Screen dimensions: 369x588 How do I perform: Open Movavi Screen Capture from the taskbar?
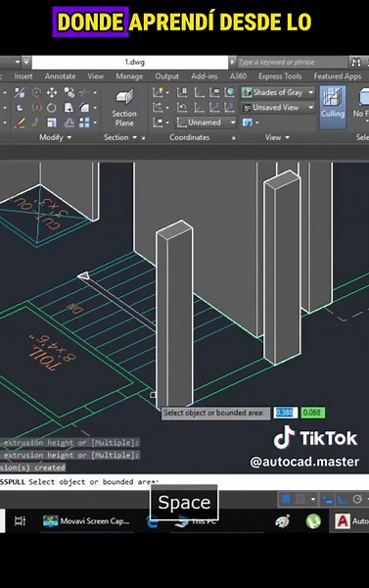(86, 521)
